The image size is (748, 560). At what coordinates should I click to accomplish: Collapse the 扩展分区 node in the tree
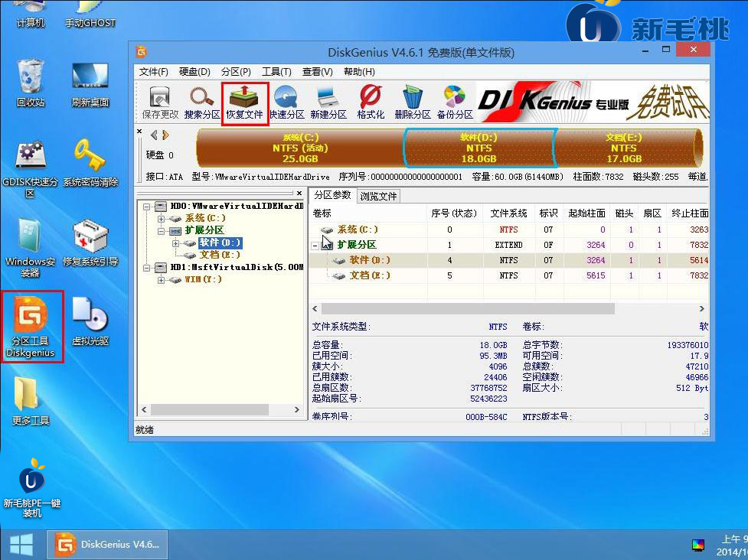tap(162, 231)
